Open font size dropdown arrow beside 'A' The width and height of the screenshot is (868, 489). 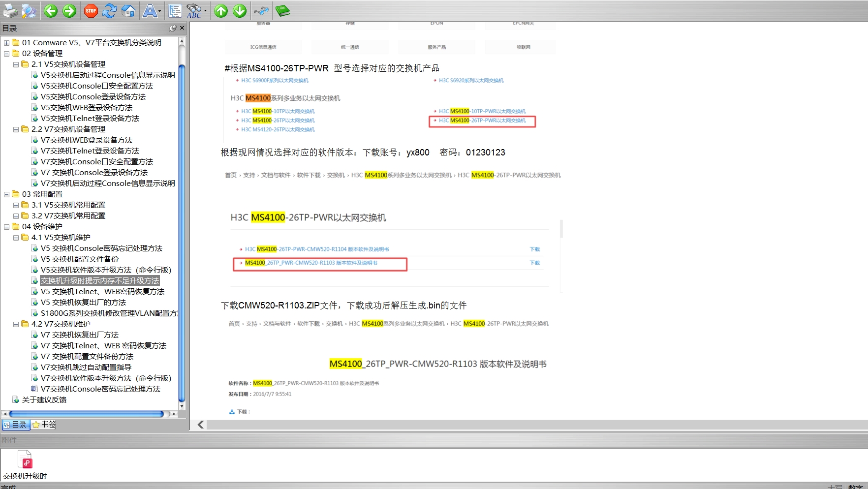159,11
